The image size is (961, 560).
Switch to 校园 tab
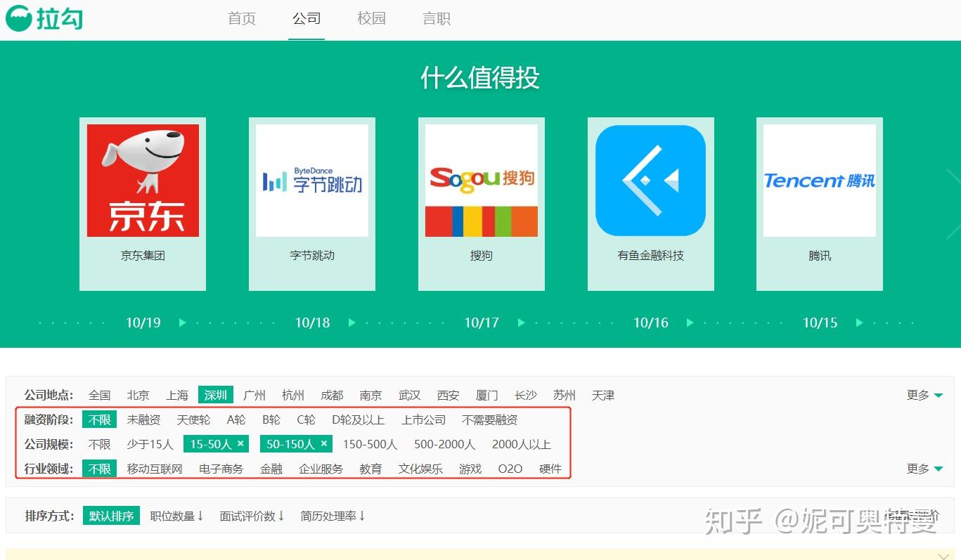pyautogui.click(x=371, y=19)
